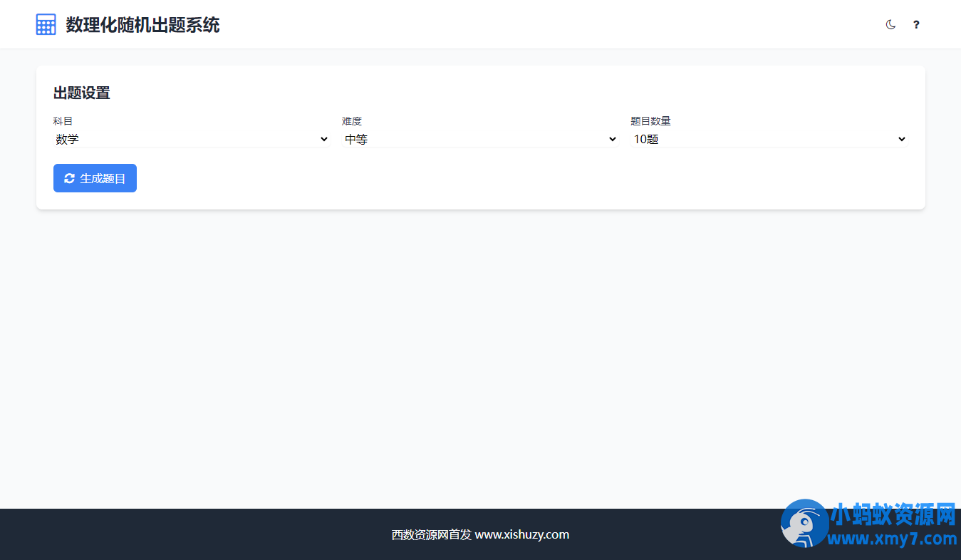Open help via the question mark icon
The image size is (961, 560).
[916, 24]
